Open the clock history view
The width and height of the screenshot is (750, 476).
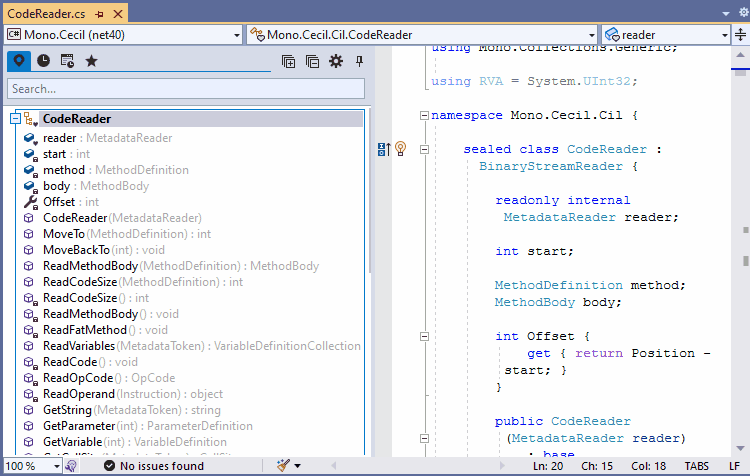click(x=43, y=61)
